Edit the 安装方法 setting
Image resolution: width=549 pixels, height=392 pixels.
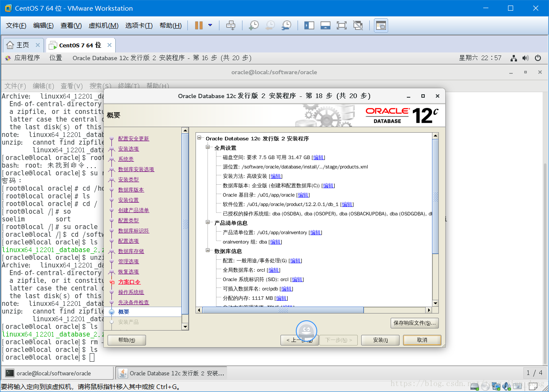pyautogui.click(x=276, y=176)
